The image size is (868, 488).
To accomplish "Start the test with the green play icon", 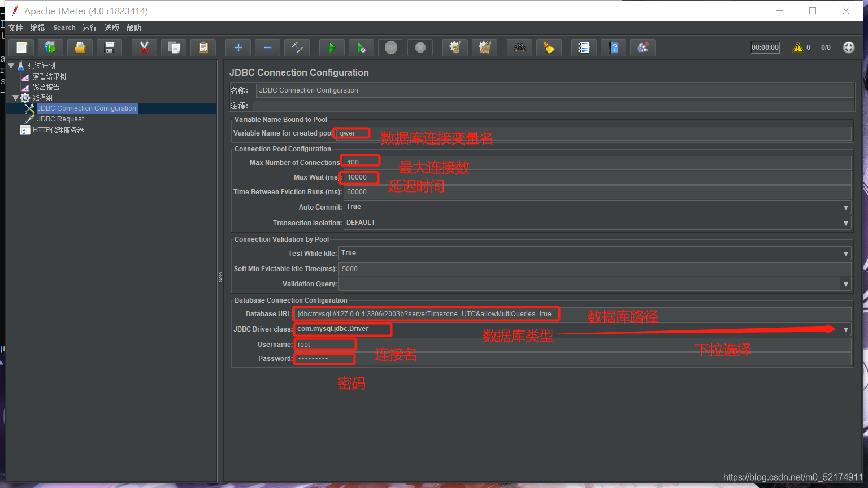I will pos(332,48).
